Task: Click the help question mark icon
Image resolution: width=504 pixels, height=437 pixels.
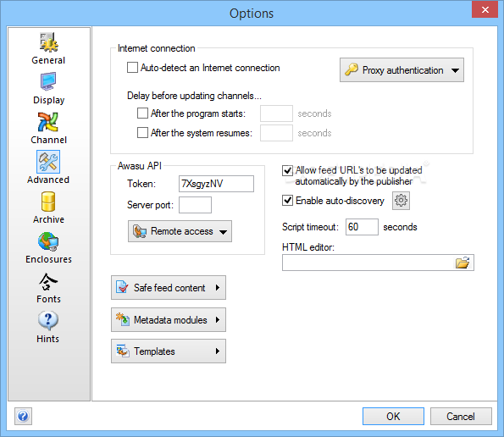Action: 23,416
